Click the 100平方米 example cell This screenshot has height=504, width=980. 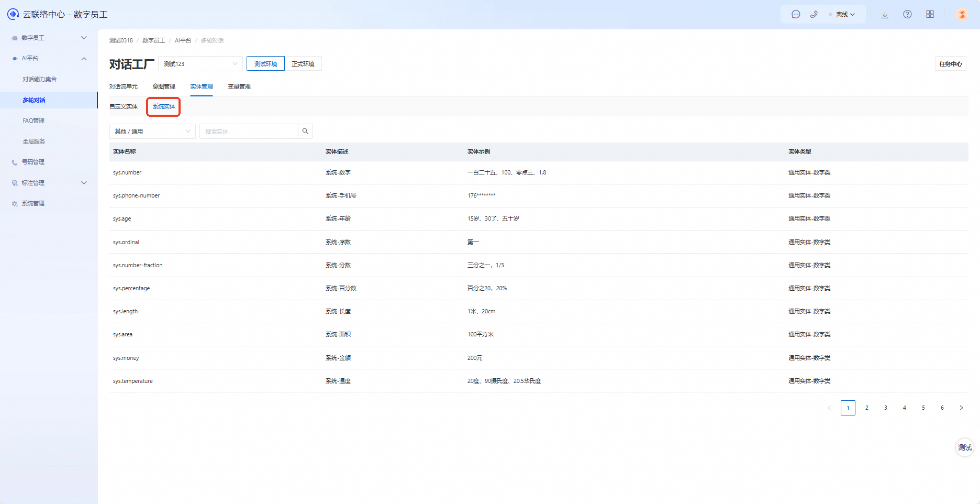click(x=481, y=334)
